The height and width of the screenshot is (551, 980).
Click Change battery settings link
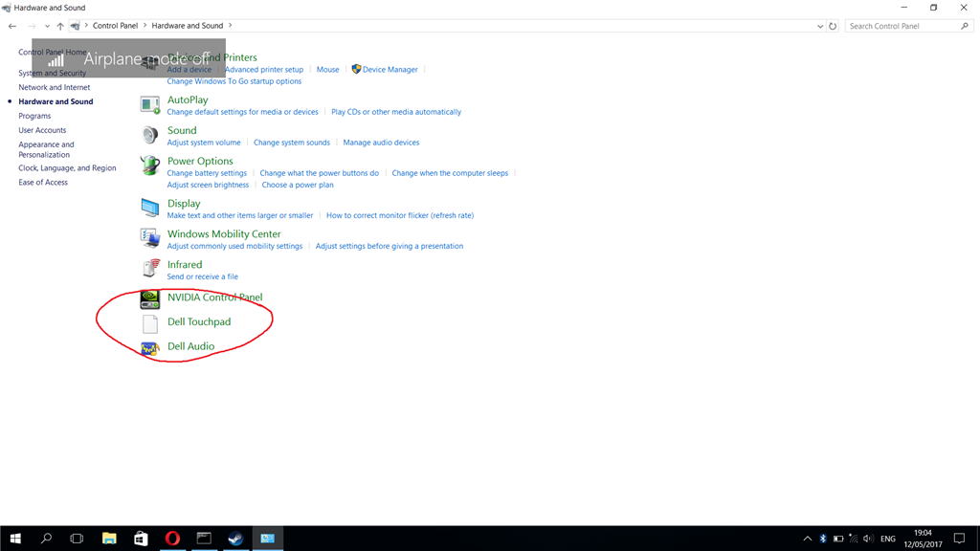207,173
